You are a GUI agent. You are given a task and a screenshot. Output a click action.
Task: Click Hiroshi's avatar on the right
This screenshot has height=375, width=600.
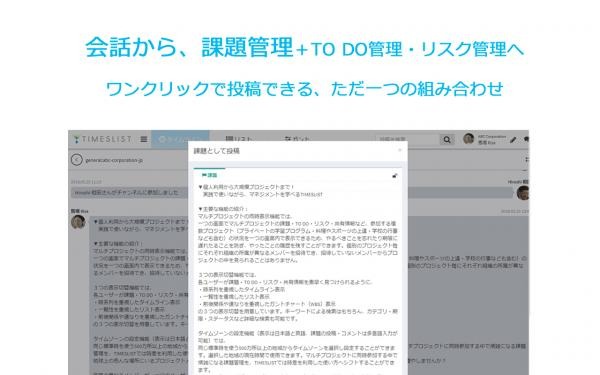(x=523, y=192)
